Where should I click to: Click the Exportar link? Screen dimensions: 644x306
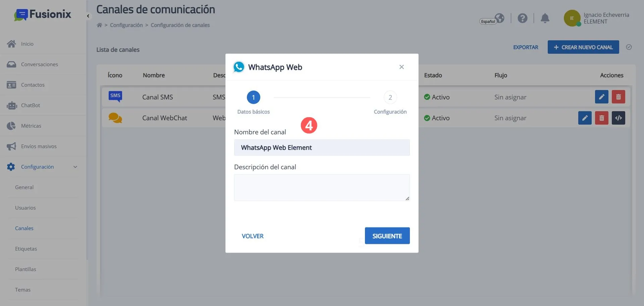click(526, 47)
